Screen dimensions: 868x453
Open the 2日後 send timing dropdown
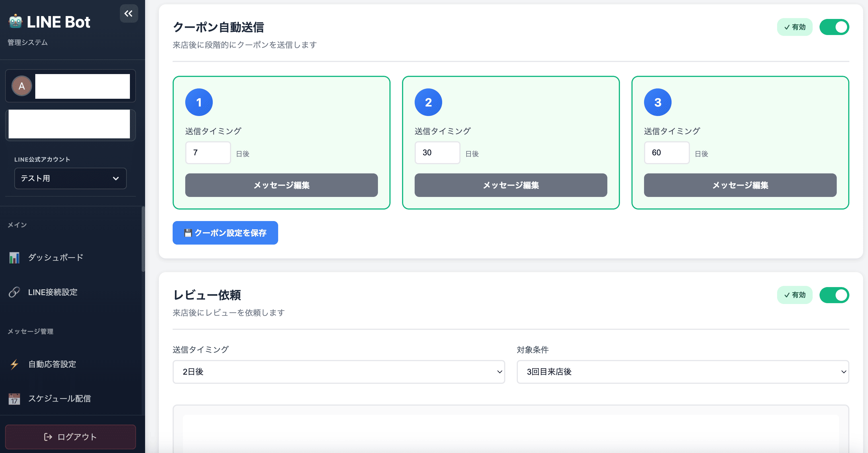[x=338, y=372]
